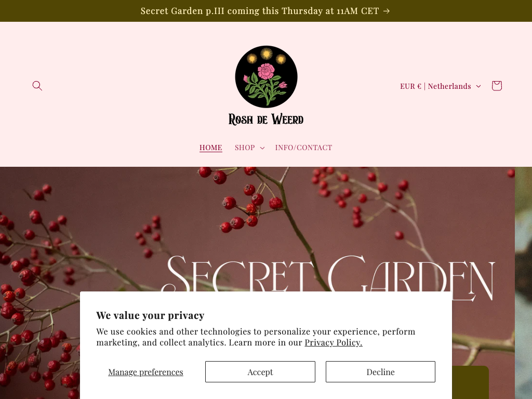Click the We value your privacy heading
Viewport: 532px width, 399px height.
tap(150, 315)
